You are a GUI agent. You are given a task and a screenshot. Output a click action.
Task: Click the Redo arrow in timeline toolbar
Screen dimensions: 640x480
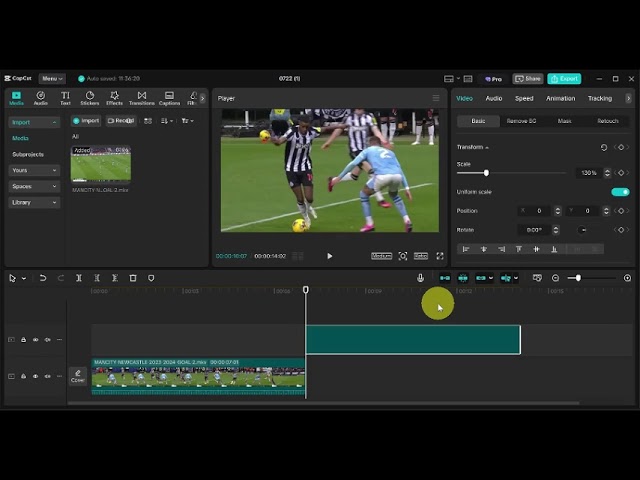(x=61, y=278)
